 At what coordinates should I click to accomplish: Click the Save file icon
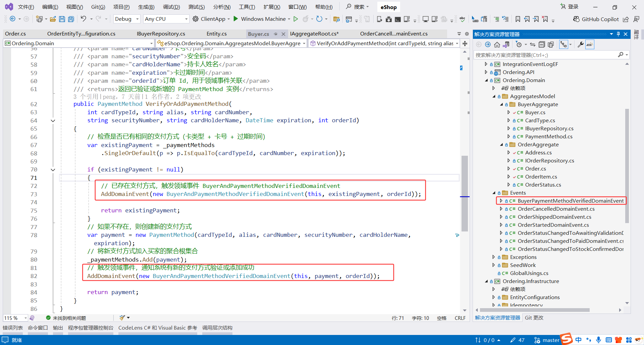point(62,19)
